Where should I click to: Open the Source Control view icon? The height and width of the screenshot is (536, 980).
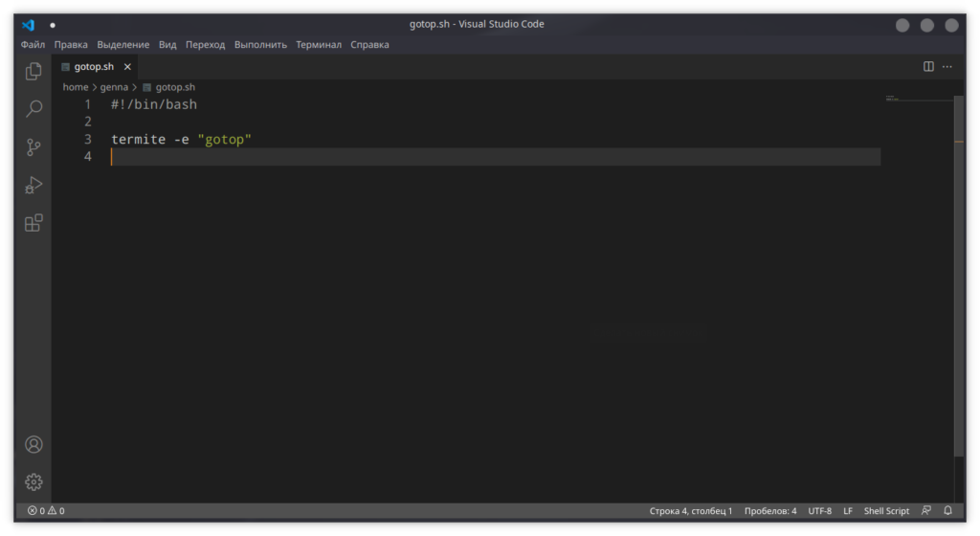33,146
